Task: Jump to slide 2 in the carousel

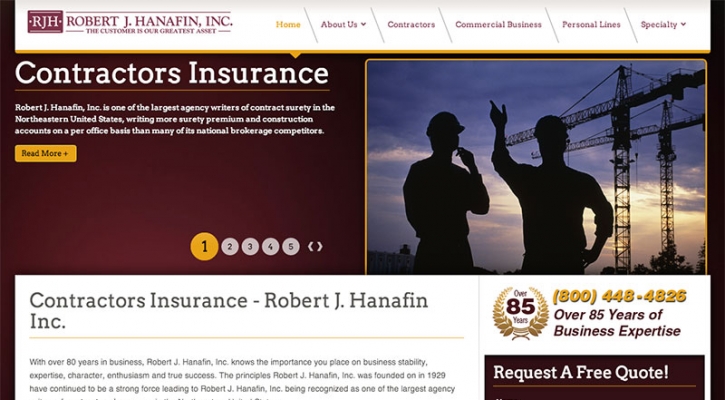Action: [x=230, y=246]
